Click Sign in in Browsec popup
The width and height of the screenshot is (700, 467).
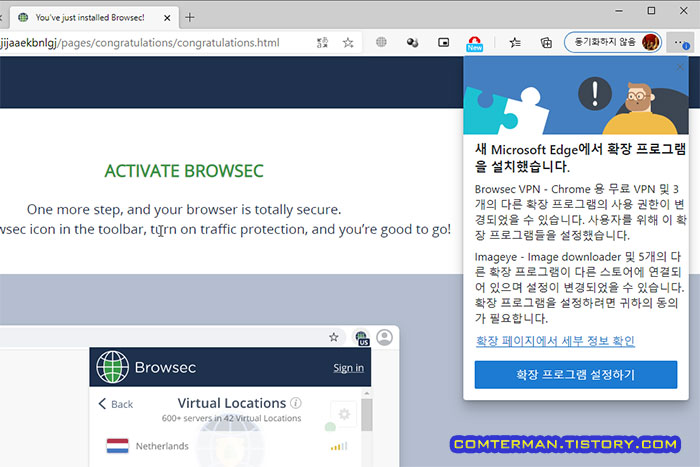348,368
